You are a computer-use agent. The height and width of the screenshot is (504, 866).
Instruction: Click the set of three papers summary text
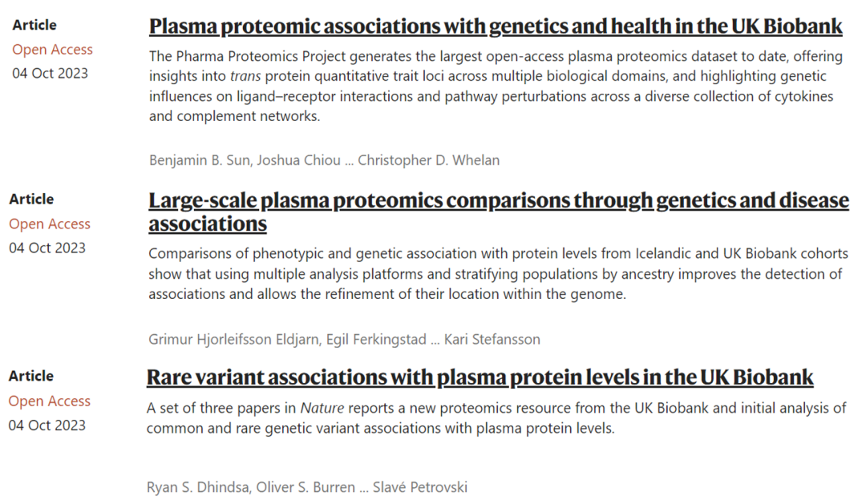pyautogui.click(x=496, y=418)
